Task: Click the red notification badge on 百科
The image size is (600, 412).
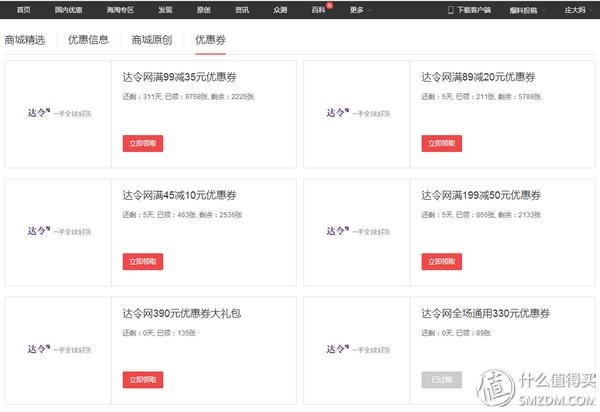Action: coord(329,5)
